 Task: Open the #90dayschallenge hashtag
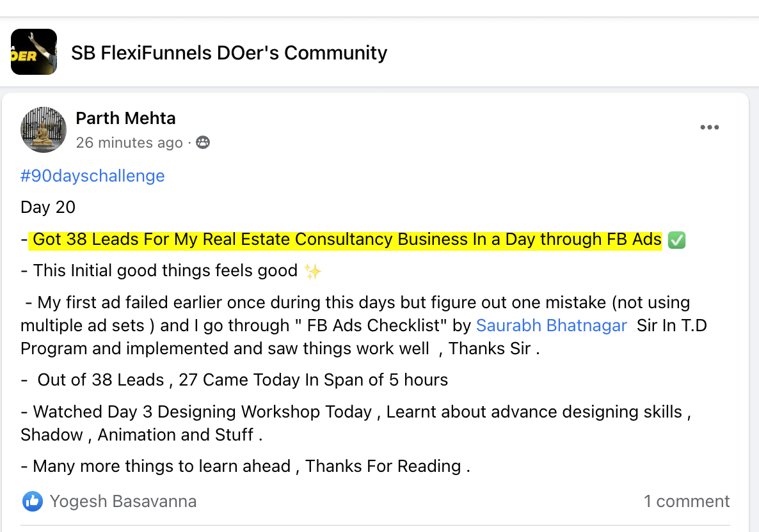pos(93,176)
